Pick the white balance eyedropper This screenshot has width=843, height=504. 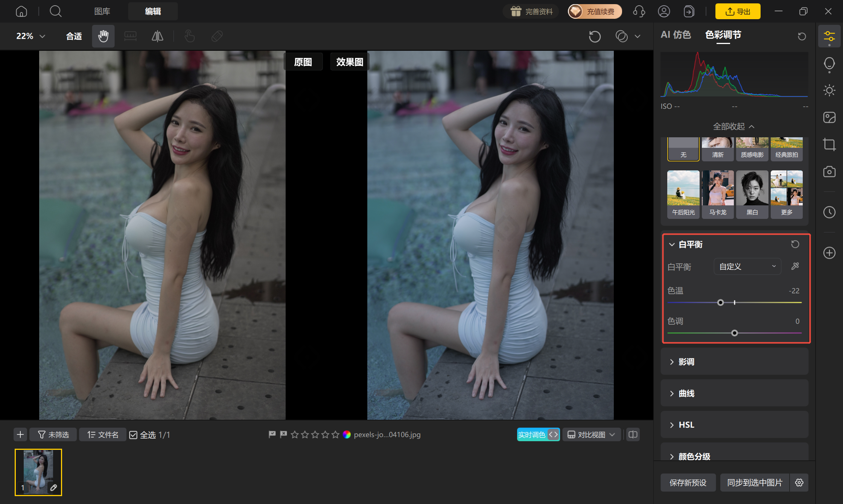(795, 266)
